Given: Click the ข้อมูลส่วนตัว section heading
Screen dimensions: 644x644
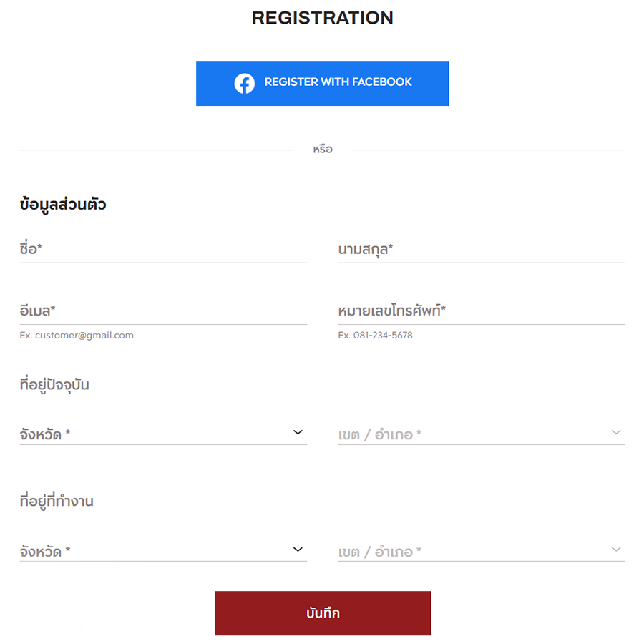Looking at the screenshot, I should point(63,205).
